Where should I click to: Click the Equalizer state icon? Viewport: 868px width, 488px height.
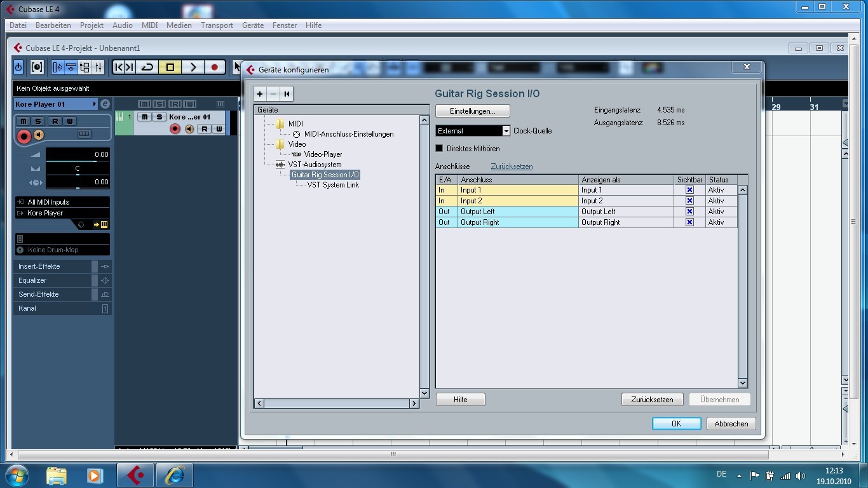105,280
